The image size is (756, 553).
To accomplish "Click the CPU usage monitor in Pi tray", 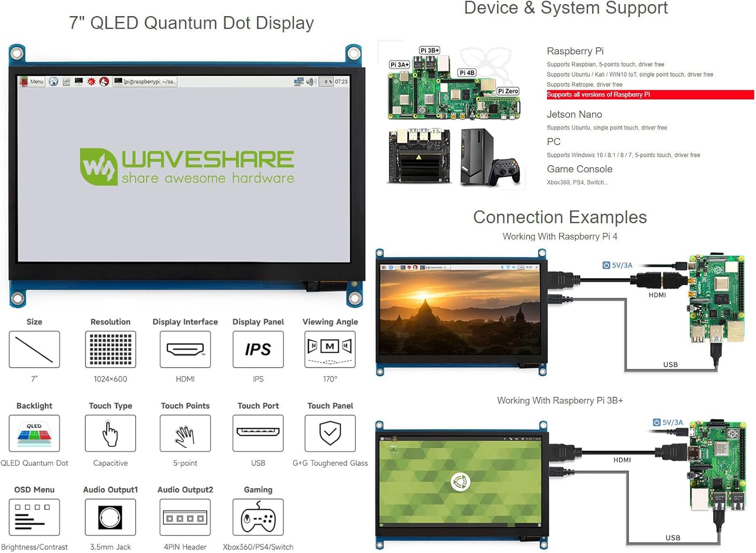I will [326, 82].
